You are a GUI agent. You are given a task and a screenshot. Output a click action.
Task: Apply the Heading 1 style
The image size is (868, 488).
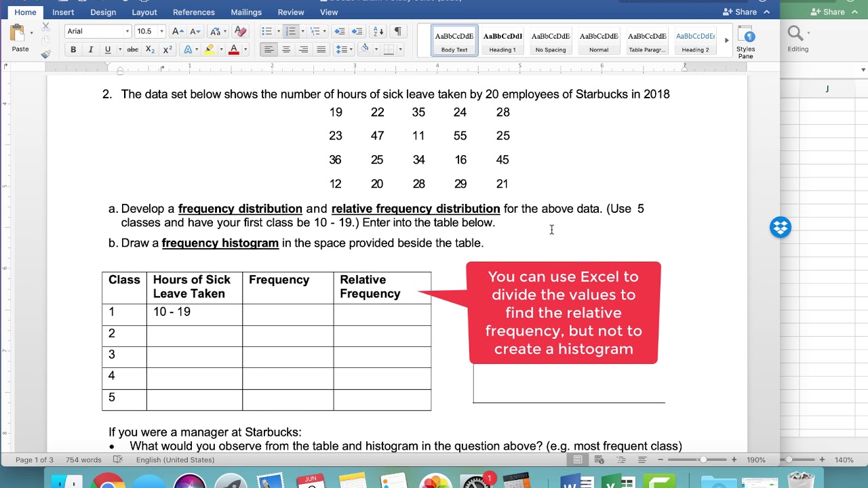tap(502, 41)
